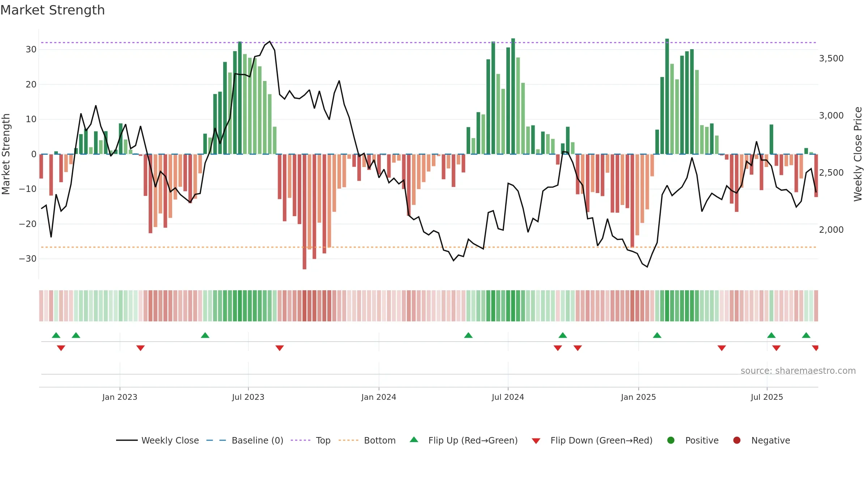Toggle Flip Up (Red→Green) legend entry
This screenshot has height=488, width=868.
(464, 440)
